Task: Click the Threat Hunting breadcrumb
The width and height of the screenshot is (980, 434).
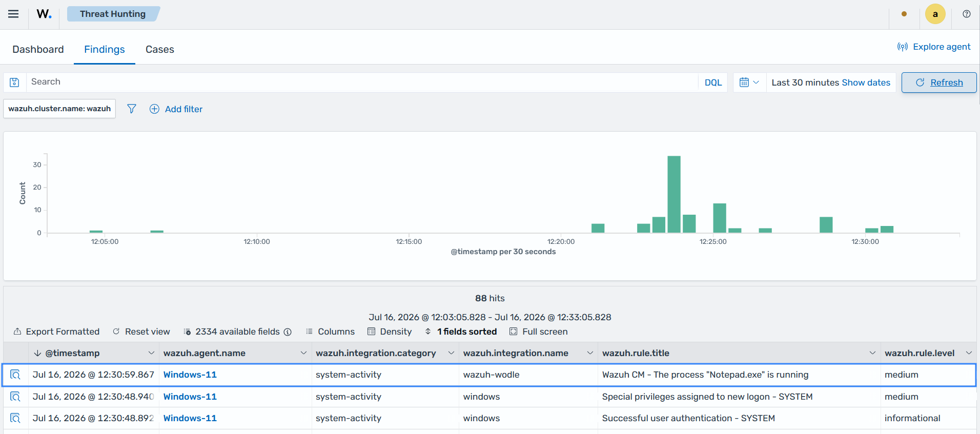Action: tap(113, 14)
